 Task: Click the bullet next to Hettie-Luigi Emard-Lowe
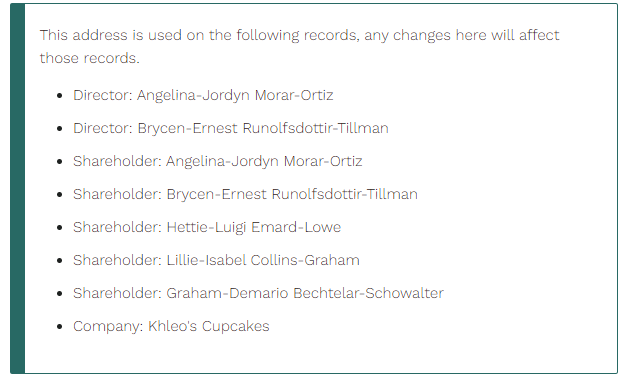tap(60, 228)
